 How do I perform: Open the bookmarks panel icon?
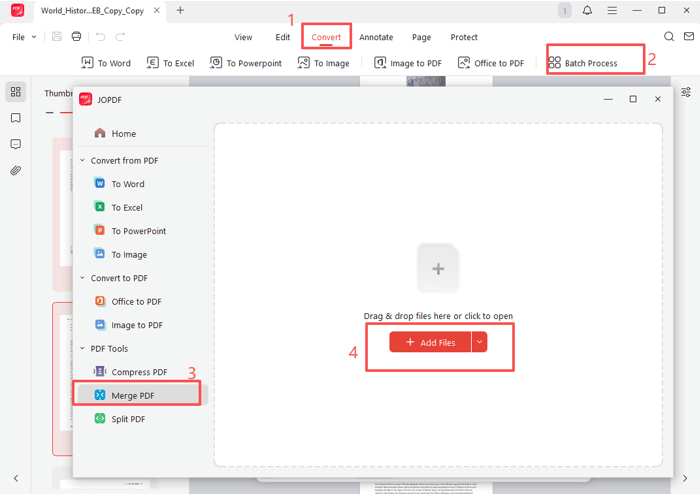point(16,118)
